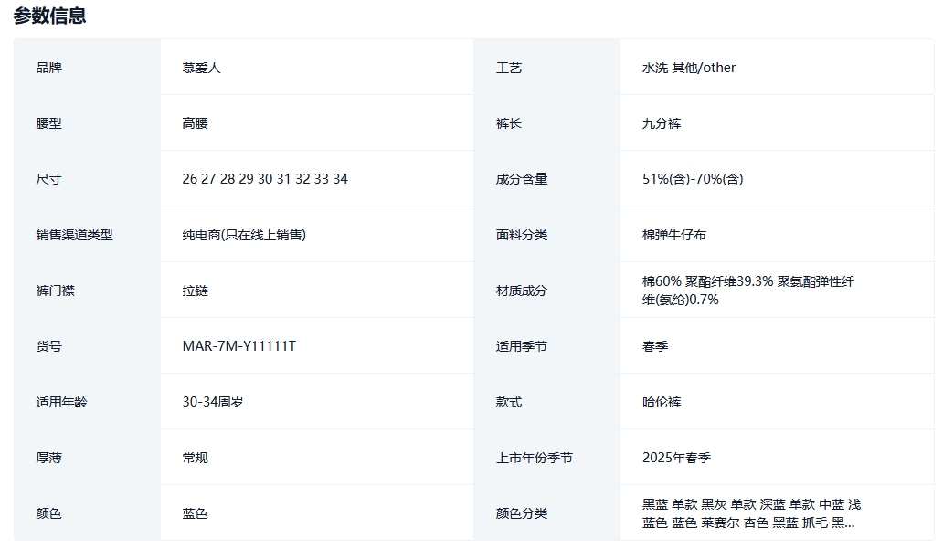This screenshot has height=560, width=943.
Task: Select the 51%(含)-70%(含) content value
Action: [693, 179]
